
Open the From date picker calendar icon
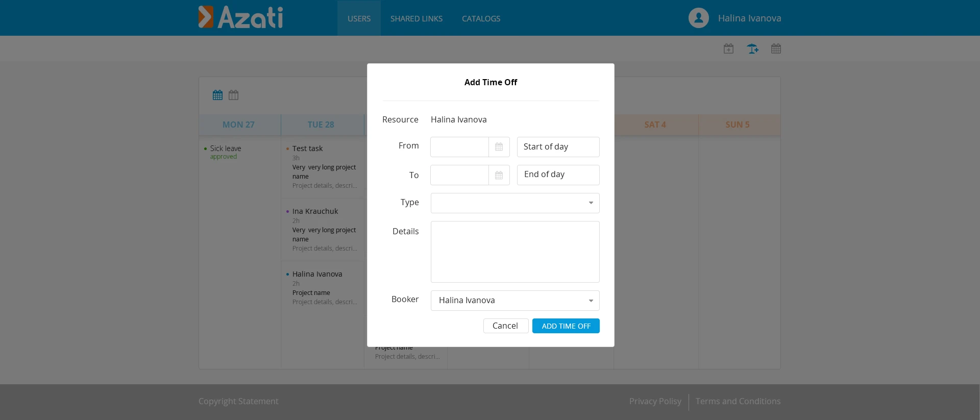click(x=499, y=147)
